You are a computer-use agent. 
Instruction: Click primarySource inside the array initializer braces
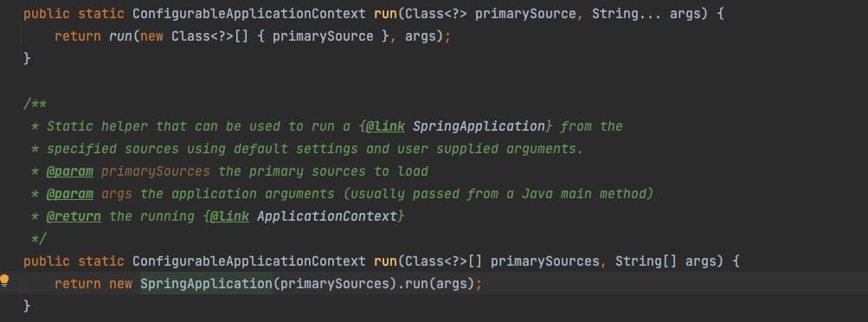(323, 36)
